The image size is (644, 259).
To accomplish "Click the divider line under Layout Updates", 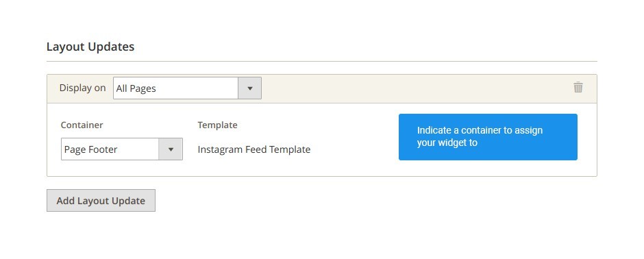I will pyautogui.click(x=321, y=62).
